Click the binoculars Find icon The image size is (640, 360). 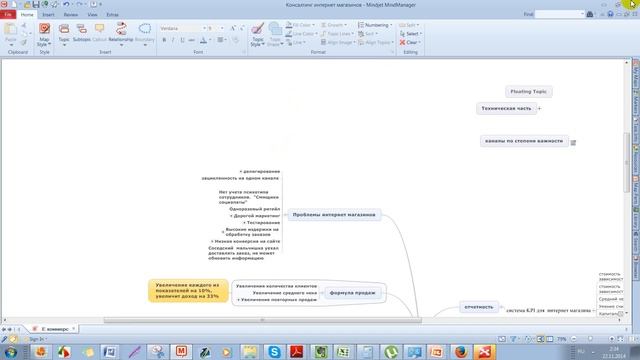tap(590, 14)
